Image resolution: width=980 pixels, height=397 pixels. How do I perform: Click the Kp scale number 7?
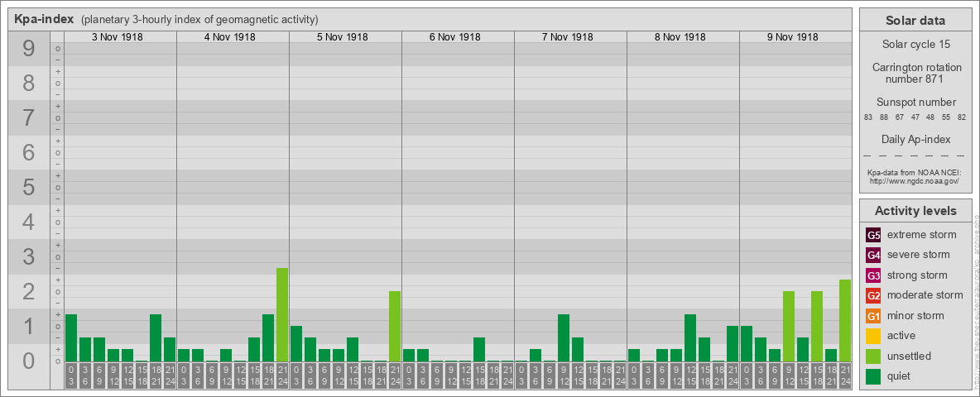click(28, 118)
